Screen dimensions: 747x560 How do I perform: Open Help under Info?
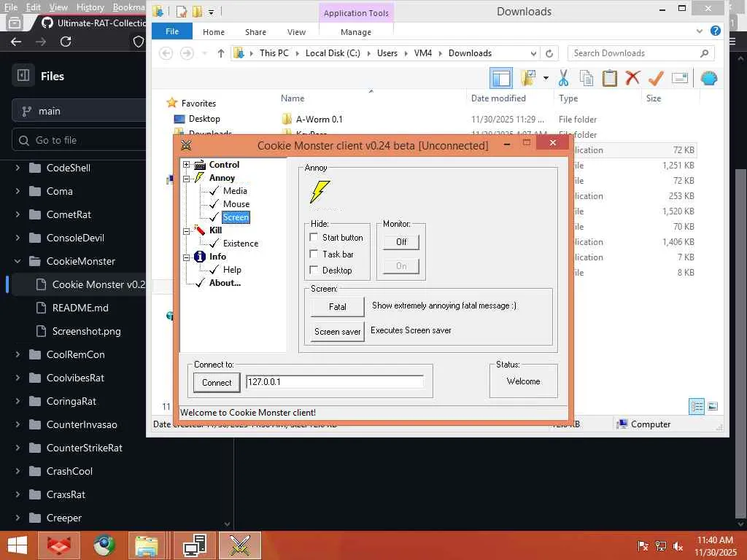pyautogui.click(x=232, y=270)
